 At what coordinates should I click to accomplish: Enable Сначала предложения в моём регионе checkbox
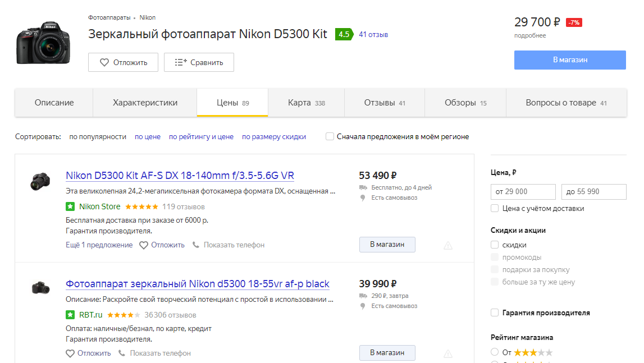tap(330, 136)
